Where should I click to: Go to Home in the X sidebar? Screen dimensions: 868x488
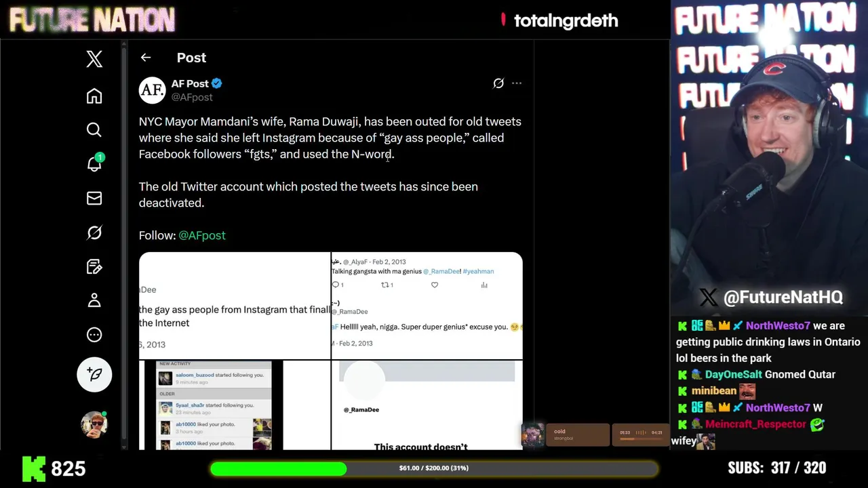[94, 96]
